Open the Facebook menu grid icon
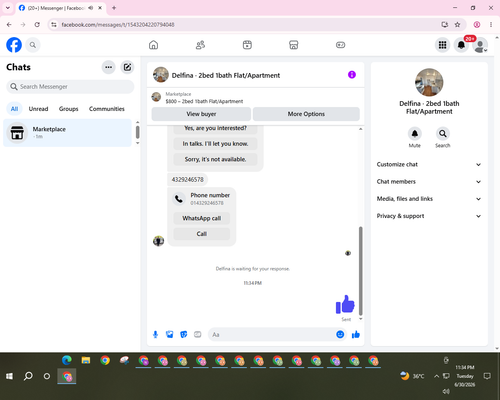This screenshot has height=400, width=500. tap(442, 45)
